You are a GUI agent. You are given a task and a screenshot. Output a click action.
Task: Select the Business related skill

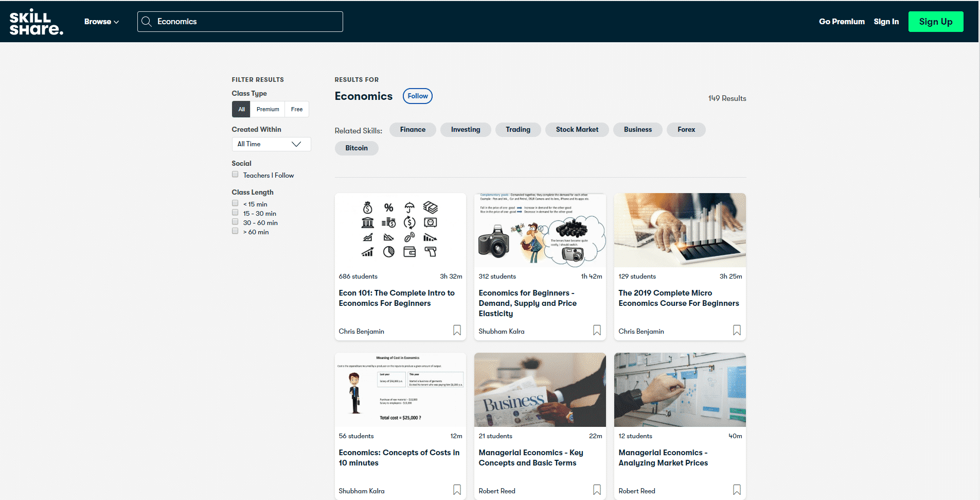pos(637,130)
